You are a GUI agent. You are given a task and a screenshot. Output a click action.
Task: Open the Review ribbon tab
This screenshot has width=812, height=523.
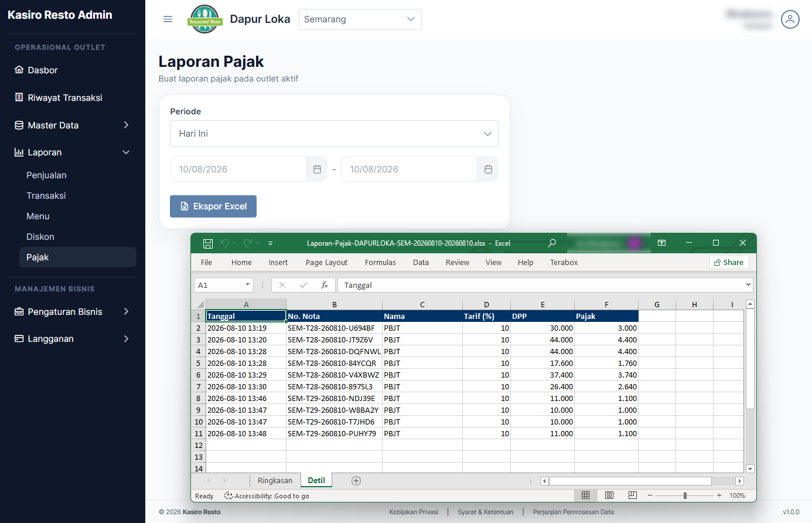tap(458, 263)
